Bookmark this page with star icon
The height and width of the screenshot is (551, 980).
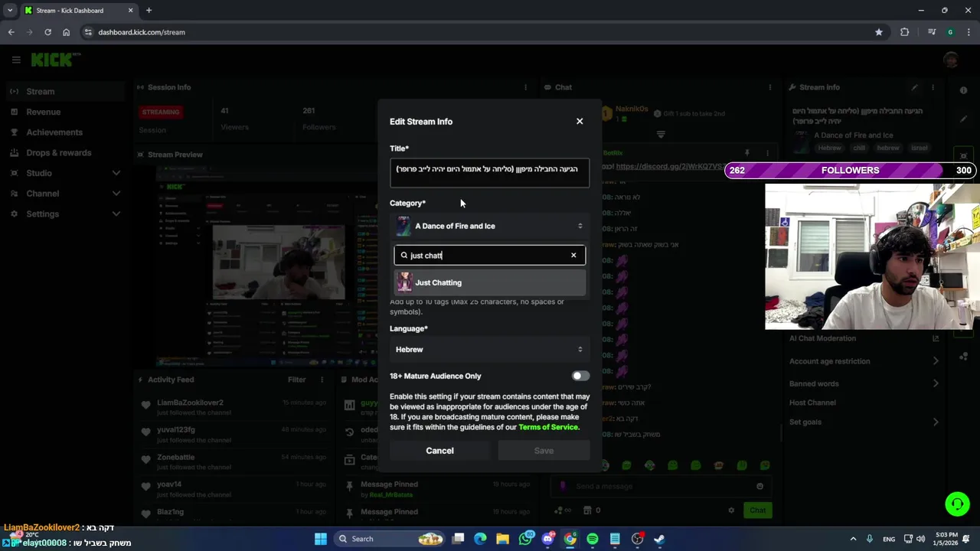(x=879, y=32)
